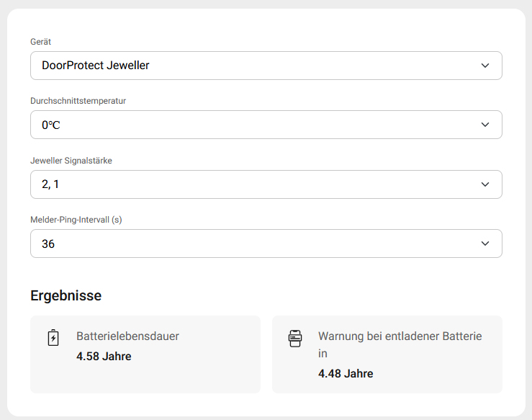Click the Jeweller Signalstärke field label

[x=71, y=161]
